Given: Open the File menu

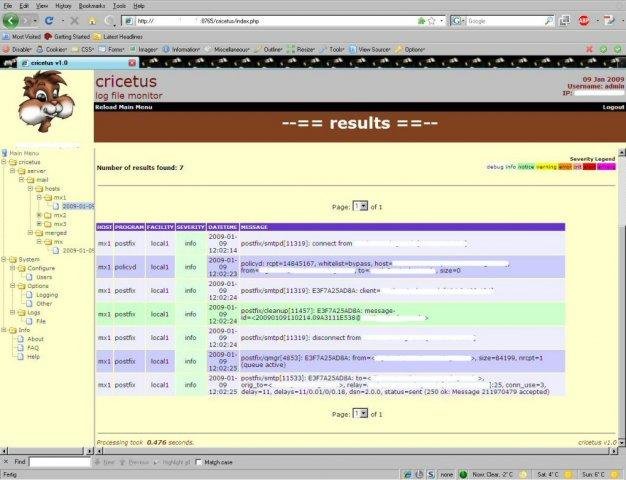Looking at the screenshot, I should 8,6.
